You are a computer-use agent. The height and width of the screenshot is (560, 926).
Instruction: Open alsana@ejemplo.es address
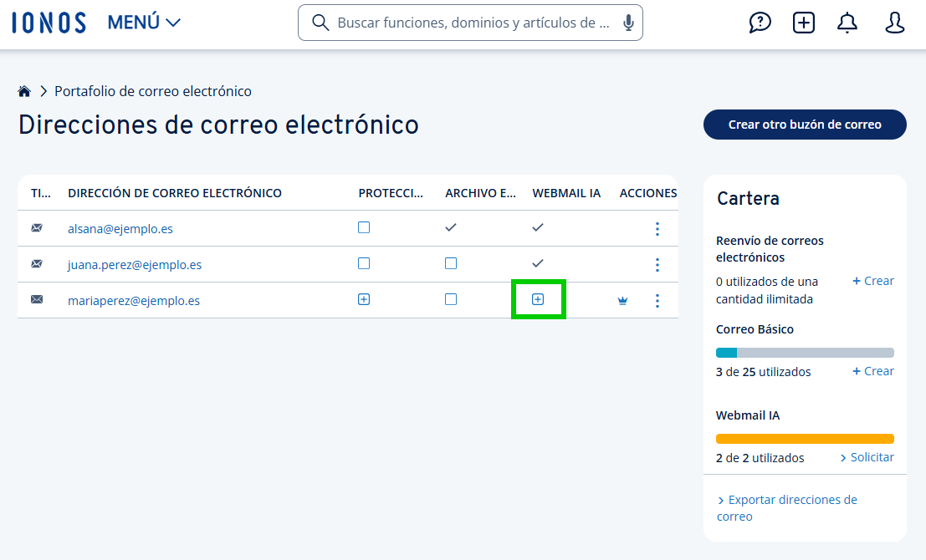(120, 229)
